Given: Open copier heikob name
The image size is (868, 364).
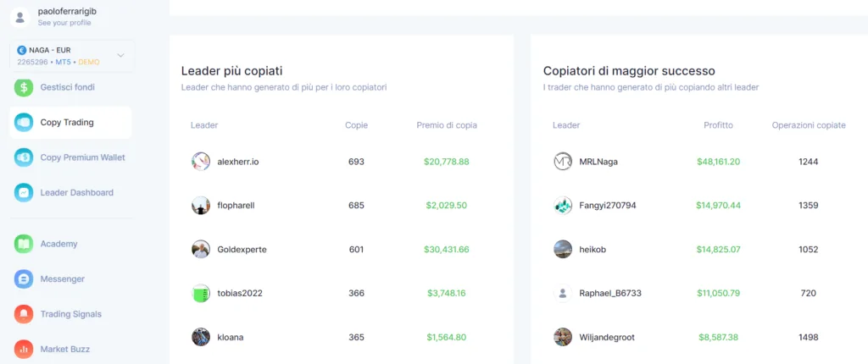Looking at the screenshot, I should [x=593, y=250].
